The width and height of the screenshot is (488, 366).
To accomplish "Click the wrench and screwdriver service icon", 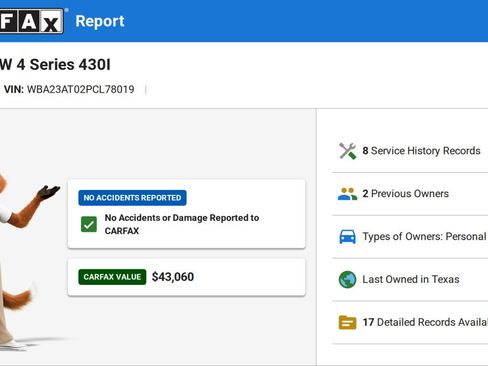I will coord(347,151).
